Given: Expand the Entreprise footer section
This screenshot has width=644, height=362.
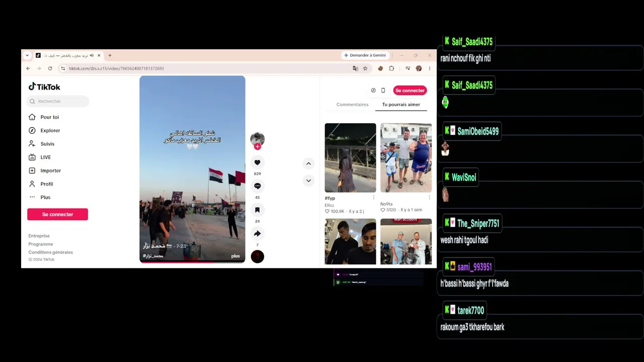Looking at the screenshot, I should tap(39, 236).
